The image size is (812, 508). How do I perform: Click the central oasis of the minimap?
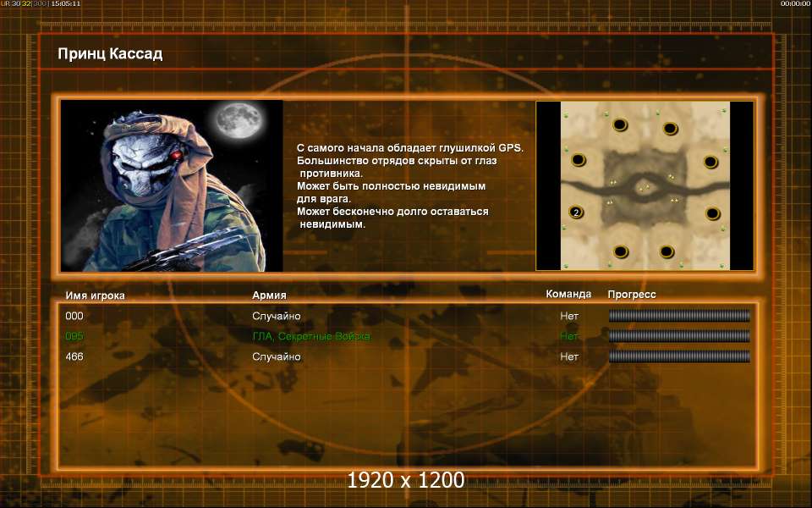tap(645, 186)
